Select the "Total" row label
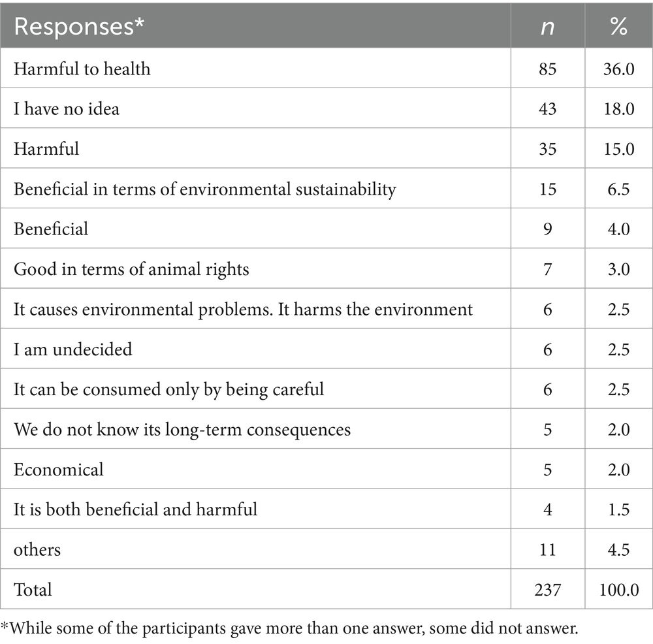The width and height of the screenshot is (653, 644). (33, 590)
